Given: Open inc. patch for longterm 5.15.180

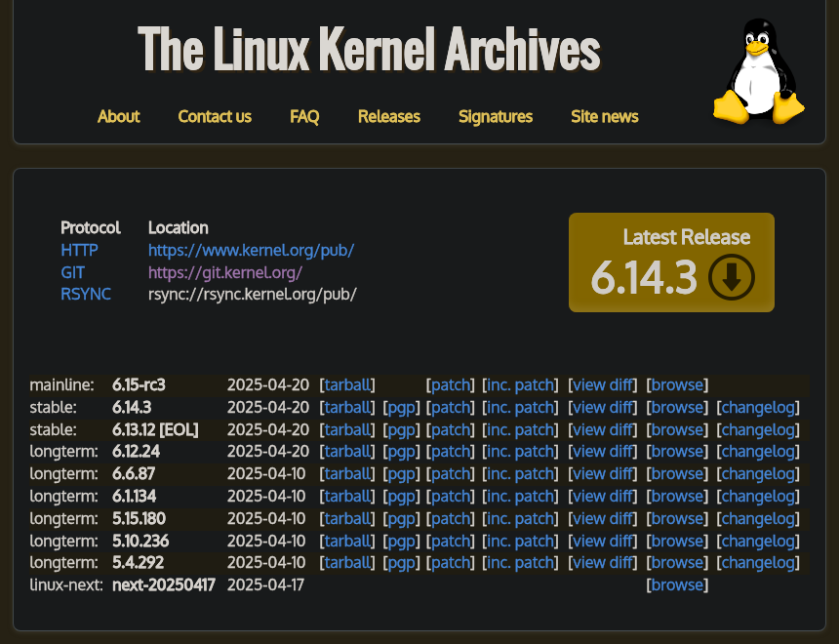Looking at the screenshot, I should (x=520, y=519).
